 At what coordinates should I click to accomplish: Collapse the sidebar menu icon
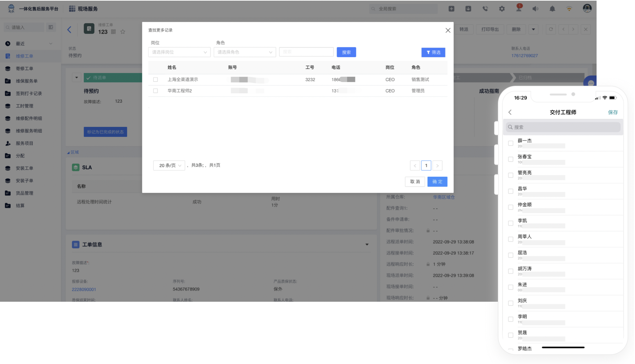click(51, 27)
